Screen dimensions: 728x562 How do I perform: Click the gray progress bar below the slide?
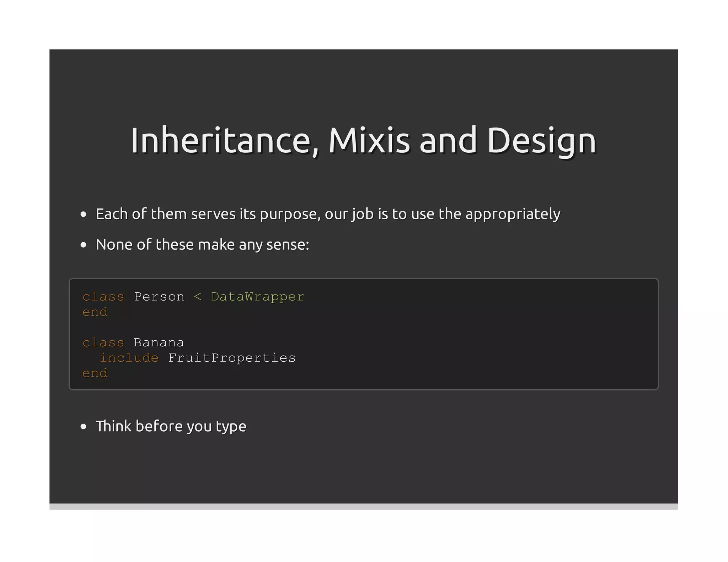click(363, 507)
